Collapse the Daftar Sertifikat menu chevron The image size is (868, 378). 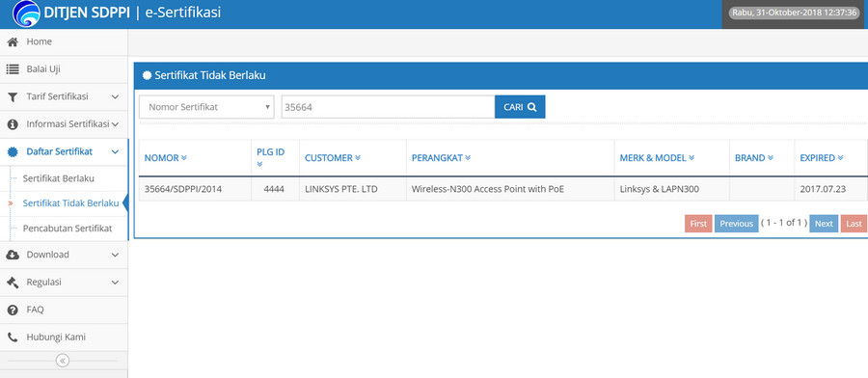(115, 152)
